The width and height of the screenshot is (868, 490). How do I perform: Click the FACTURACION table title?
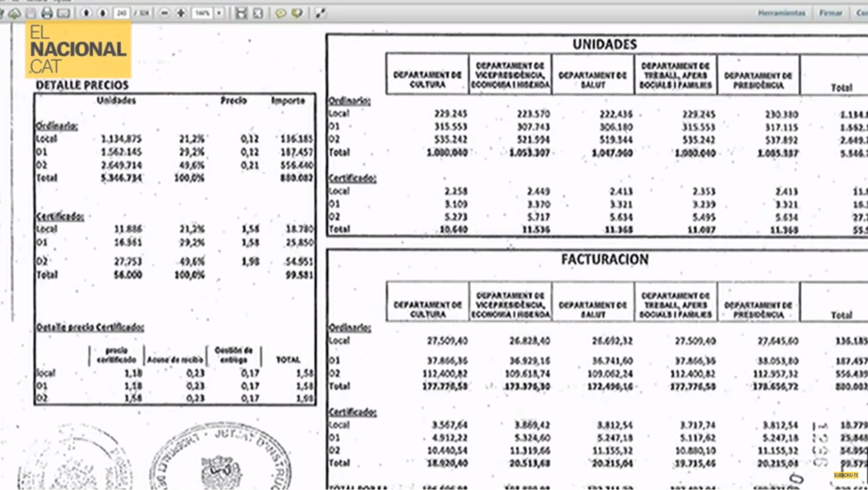605,260
